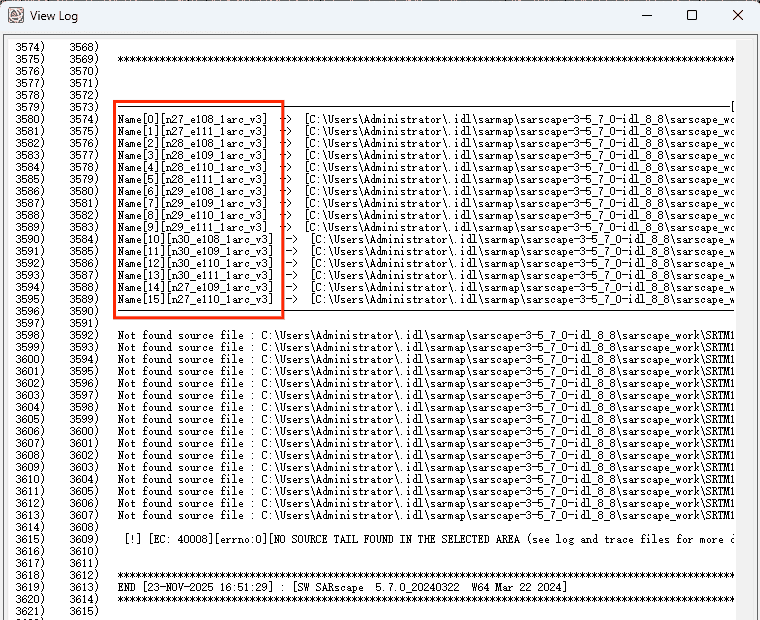Maximize the View Log window
This screenshot has width=760, height=620.
[691, 16]
